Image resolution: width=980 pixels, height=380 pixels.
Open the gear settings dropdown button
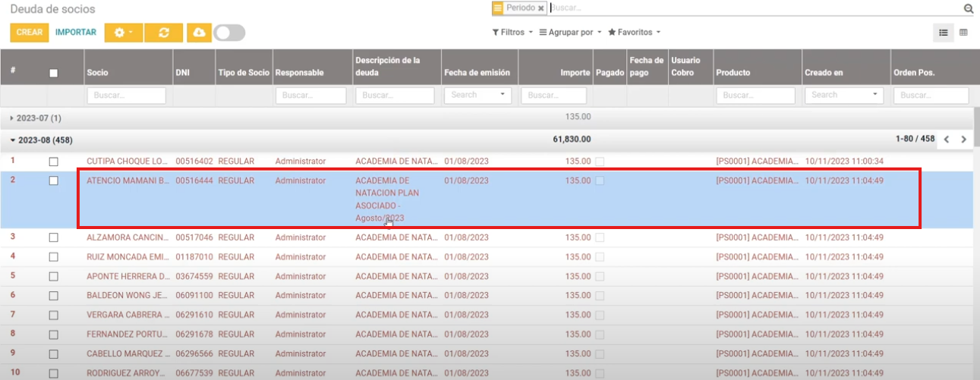(x=123, y=33)
